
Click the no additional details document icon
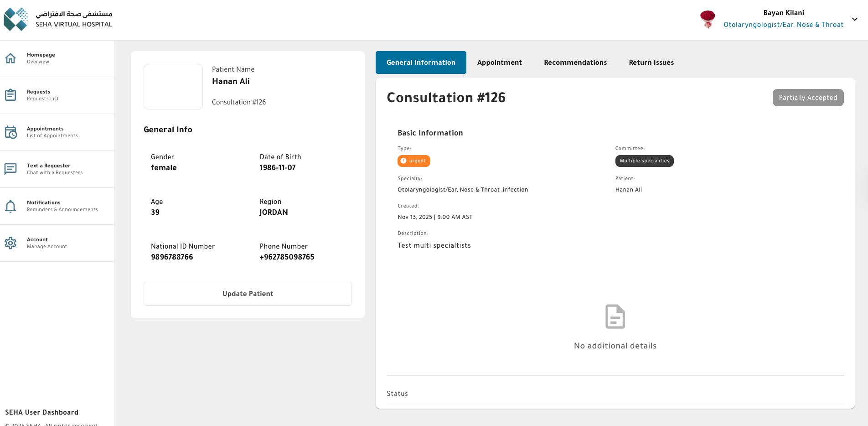click(615, 316)
